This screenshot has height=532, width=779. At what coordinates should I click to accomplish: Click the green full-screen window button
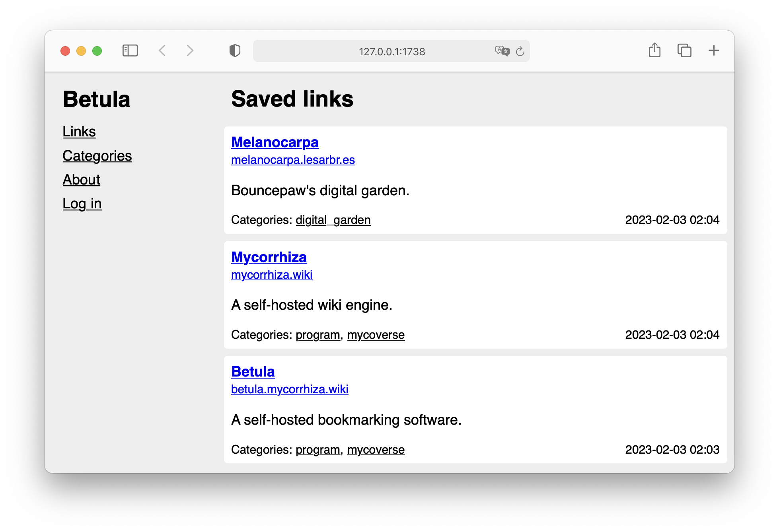click(x=97, y=51)
